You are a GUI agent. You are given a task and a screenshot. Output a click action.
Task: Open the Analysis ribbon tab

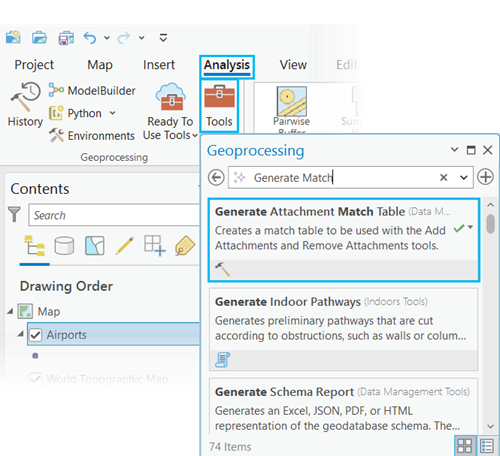click(227, 65)
